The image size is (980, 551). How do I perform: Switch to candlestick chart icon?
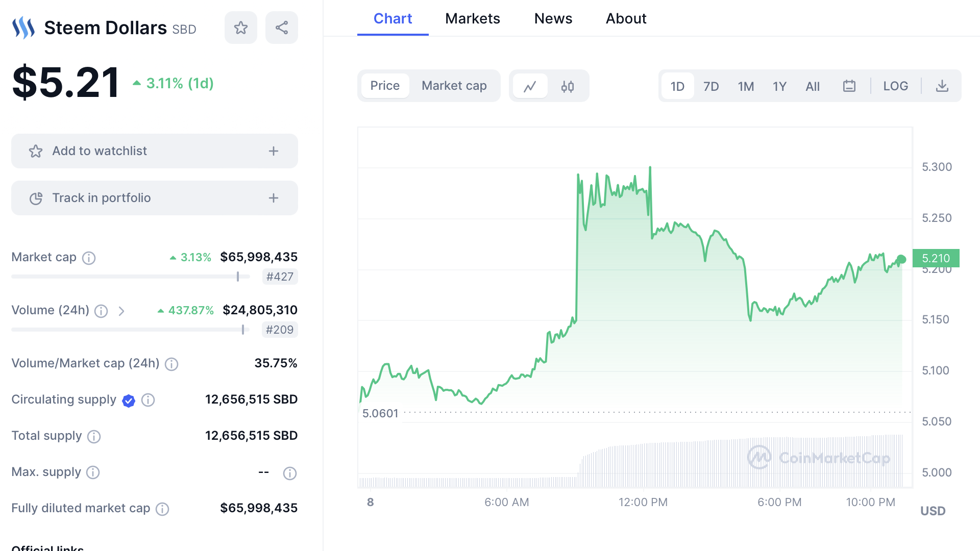pos(567,86)
